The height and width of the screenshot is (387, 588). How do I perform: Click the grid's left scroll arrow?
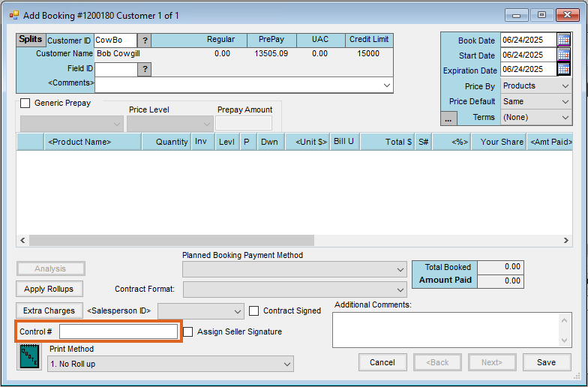pos(22,240)
